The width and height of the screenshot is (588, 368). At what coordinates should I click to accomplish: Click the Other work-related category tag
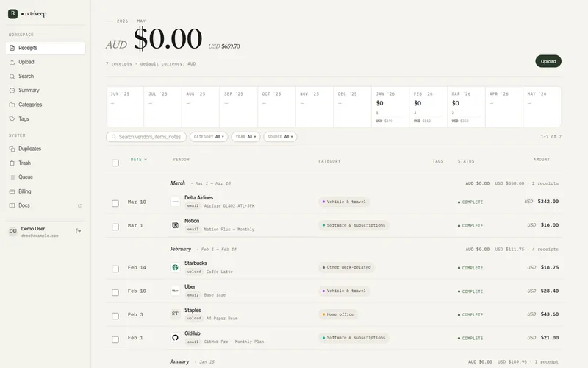pyautogui.click(x=346, y=268)
